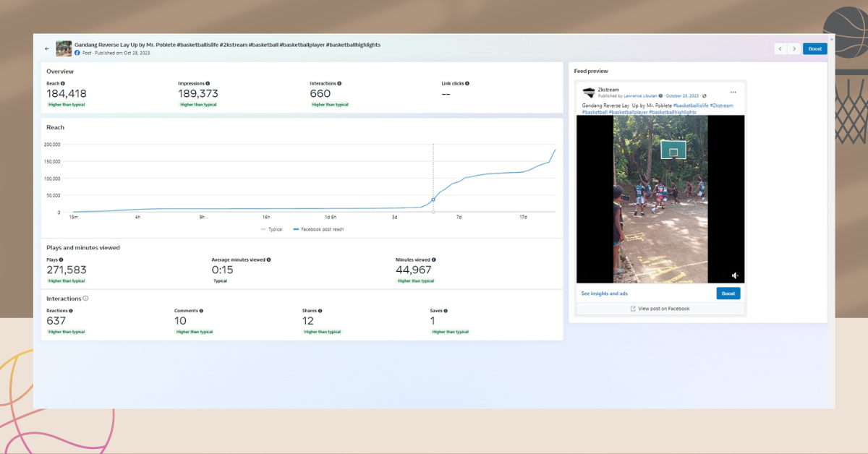
Task: Show info tooltip for Reach
Action: point(63,84)
